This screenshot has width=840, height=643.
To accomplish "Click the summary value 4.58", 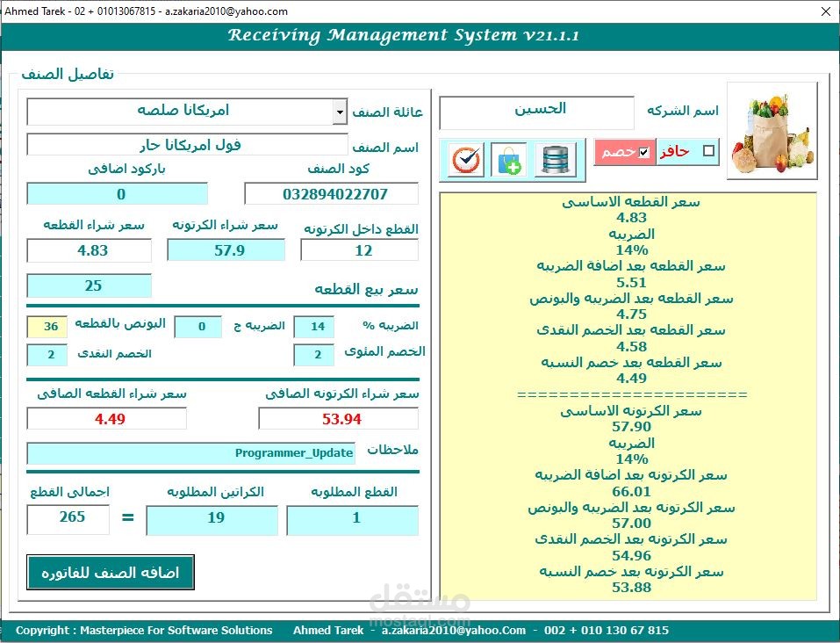I will tap(632, 346).
